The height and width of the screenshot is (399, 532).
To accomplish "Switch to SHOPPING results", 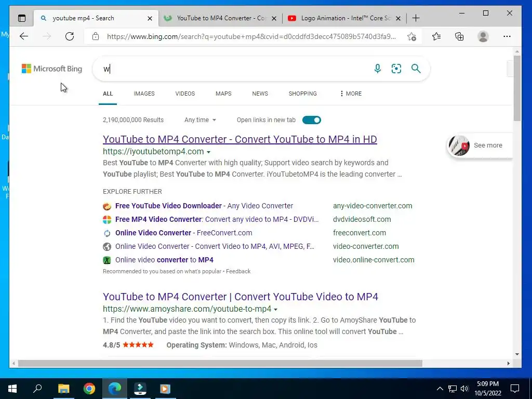I will [303, 94].
